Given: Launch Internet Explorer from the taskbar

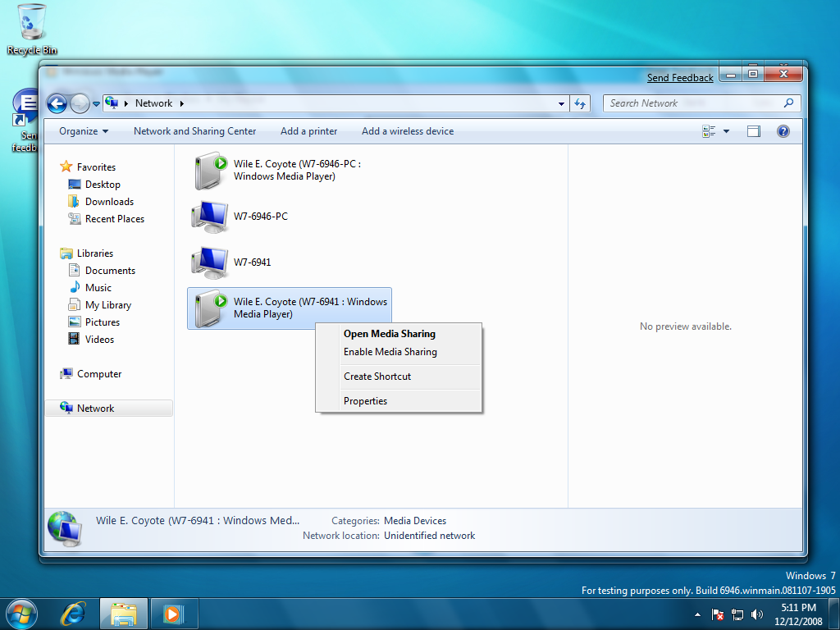Looking at the screenshot, I should pos(73,614).
